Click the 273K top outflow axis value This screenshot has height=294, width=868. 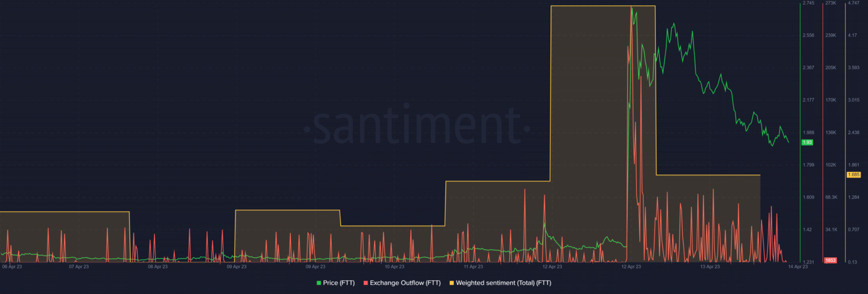coord(831,3)
